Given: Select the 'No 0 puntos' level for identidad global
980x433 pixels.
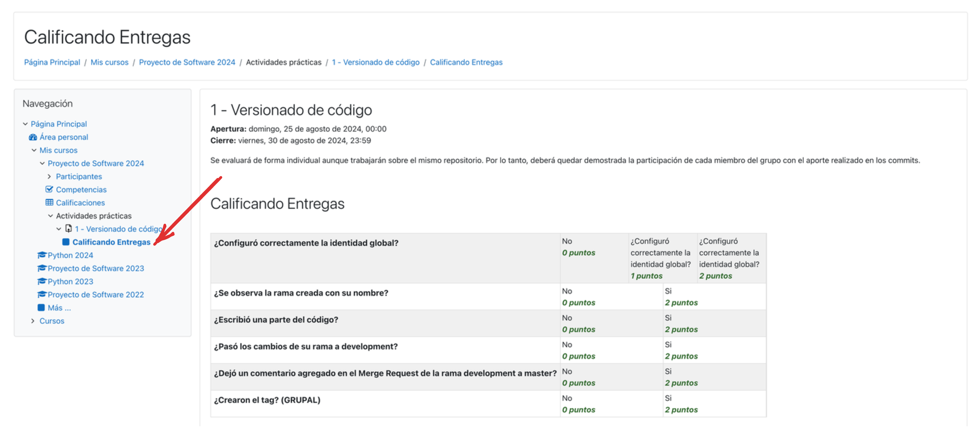Looking at the screenshot, I should tap(594, 258).
